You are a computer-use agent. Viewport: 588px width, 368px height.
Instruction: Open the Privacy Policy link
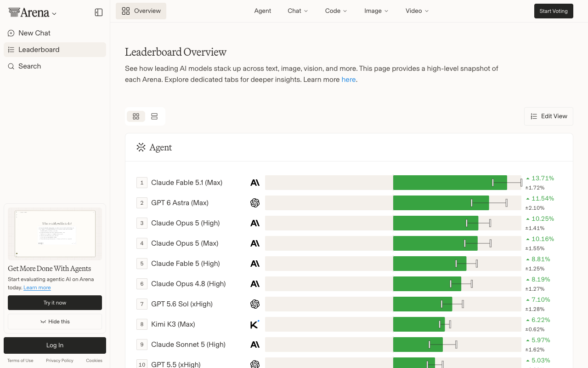click(x=60, y=361)
